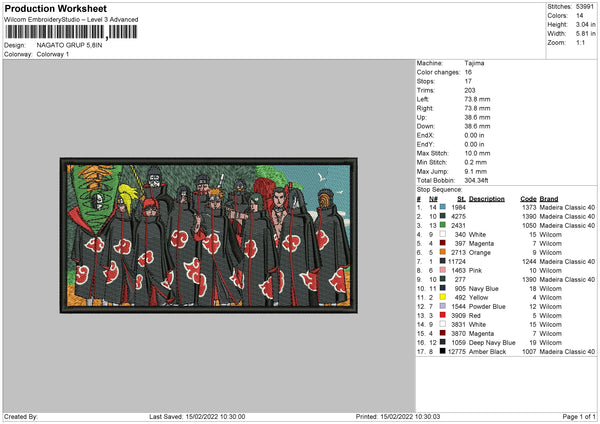Click the white swatch beside 340 stitches
The height and width of the screenshot is (424, 600).
click(x=443, y=234)
